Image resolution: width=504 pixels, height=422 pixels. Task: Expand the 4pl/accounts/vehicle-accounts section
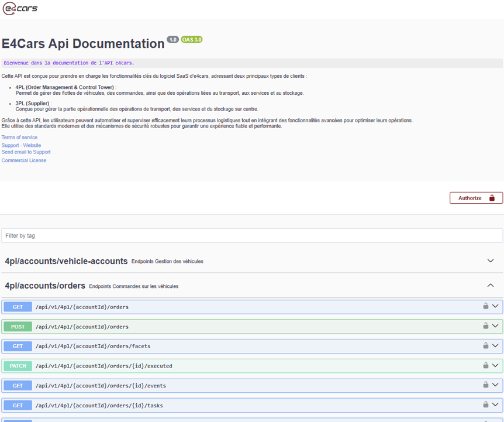coord(491,261)
